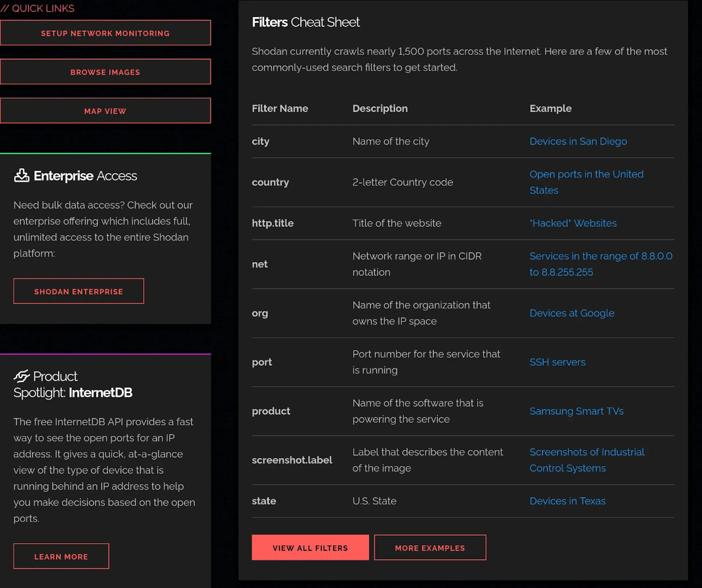Click the 'city' filter name

(x=260, y=141)
